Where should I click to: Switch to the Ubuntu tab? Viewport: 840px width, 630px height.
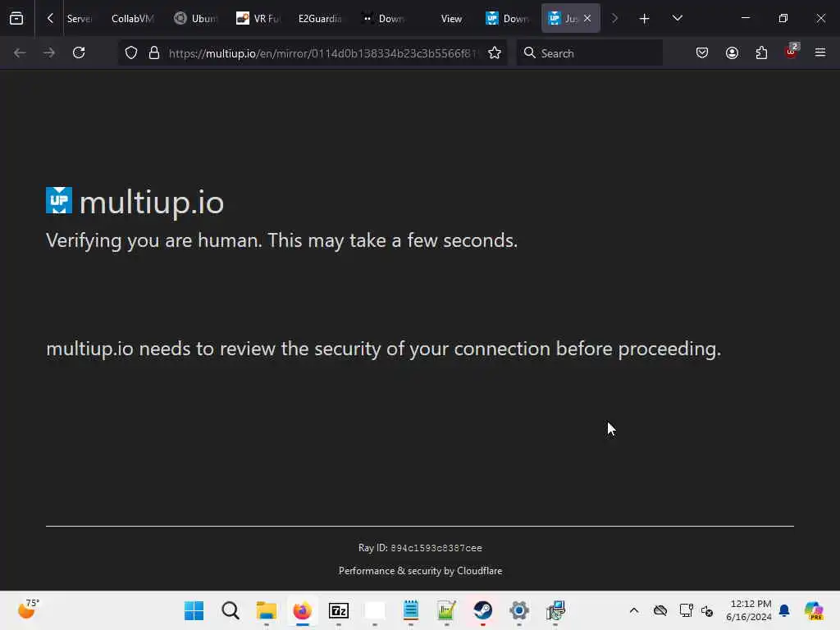[196, 19]
